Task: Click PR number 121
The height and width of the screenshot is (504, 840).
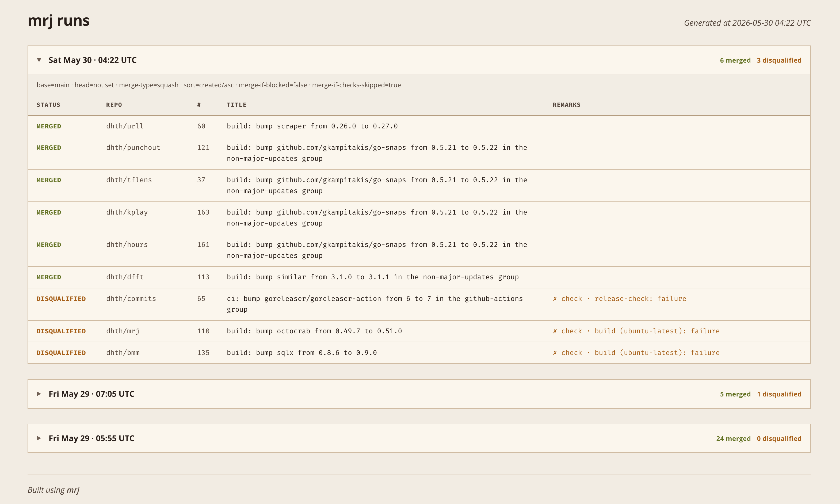Action: (203, 148)
